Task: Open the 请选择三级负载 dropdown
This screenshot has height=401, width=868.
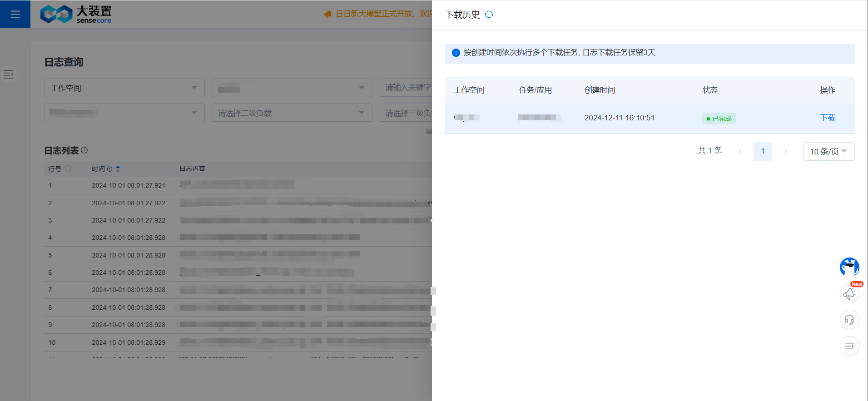Action: 405,113
